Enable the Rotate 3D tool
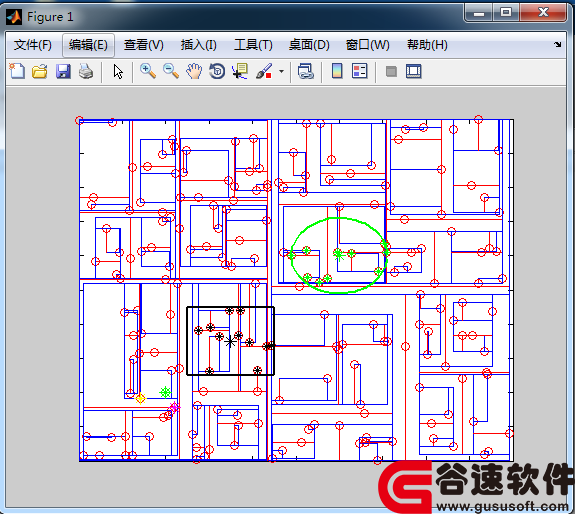The height and width of the screenshot is (514, 575). [x=217, y=71]
